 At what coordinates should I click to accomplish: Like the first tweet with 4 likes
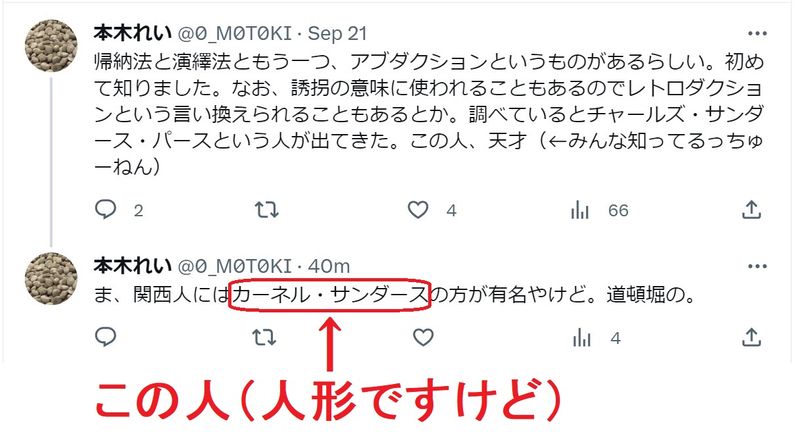(418, 209)
